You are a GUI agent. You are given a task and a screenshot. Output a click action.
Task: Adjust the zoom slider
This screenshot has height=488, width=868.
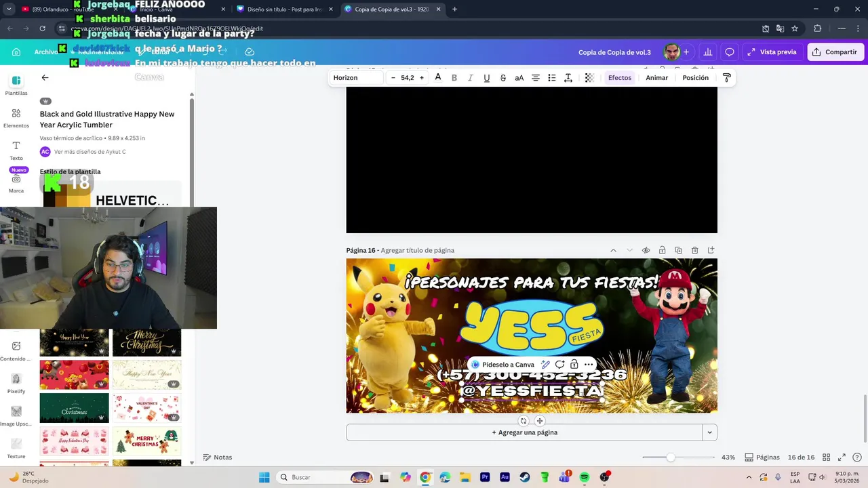coord(671,457)
